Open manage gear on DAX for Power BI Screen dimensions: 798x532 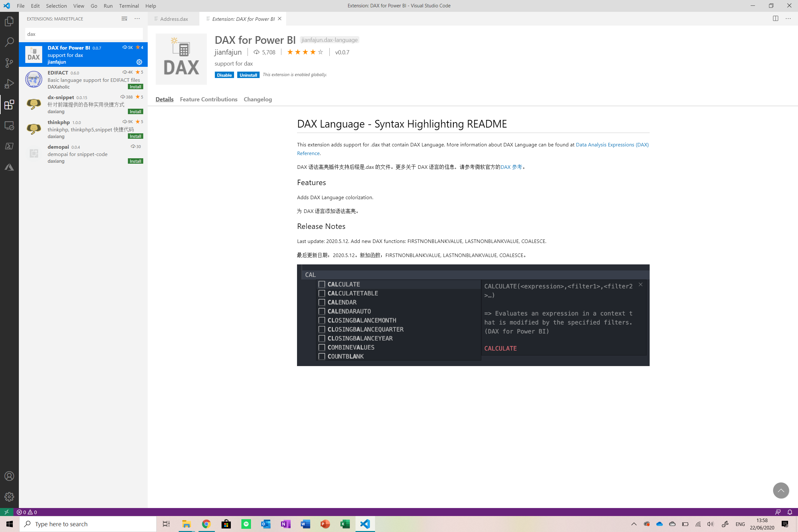(139, 62)
